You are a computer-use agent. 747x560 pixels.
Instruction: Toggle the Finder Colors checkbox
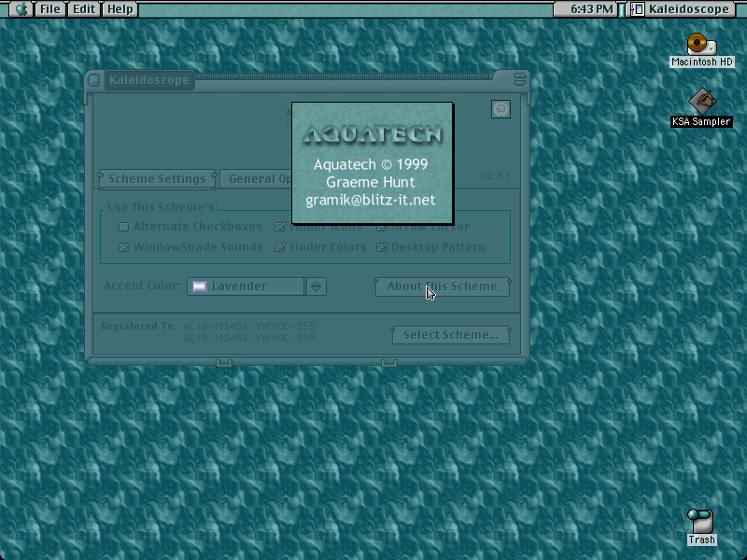click(280, 247)
